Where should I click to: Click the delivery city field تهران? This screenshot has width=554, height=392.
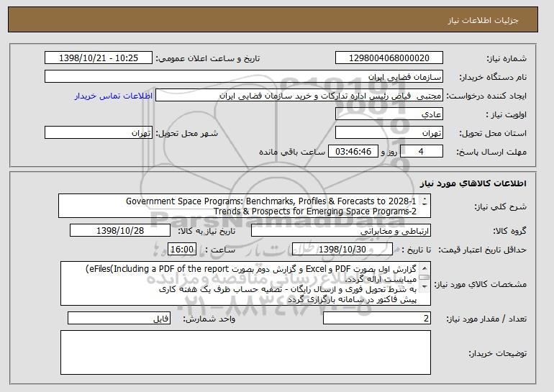pos(99,133)
